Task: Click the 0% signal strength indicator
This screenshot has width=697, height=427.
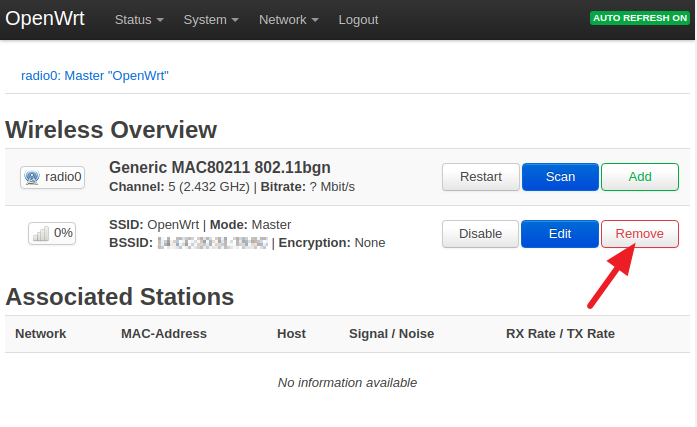Action: click(52, 233)
